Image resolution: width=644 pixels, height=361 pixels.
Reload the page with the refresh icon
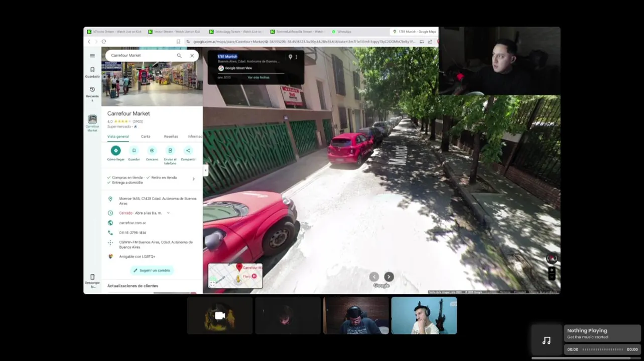point(104,42)
